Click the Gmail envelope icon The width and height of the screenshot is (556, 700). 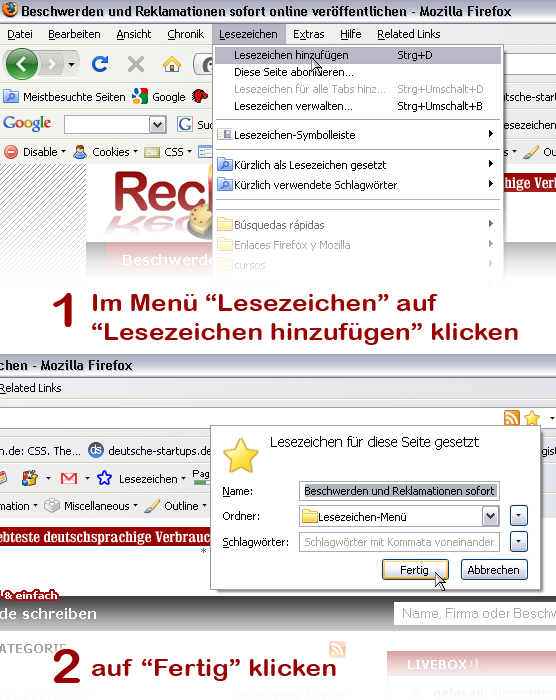pyautogui.click(x=69, y=479)
